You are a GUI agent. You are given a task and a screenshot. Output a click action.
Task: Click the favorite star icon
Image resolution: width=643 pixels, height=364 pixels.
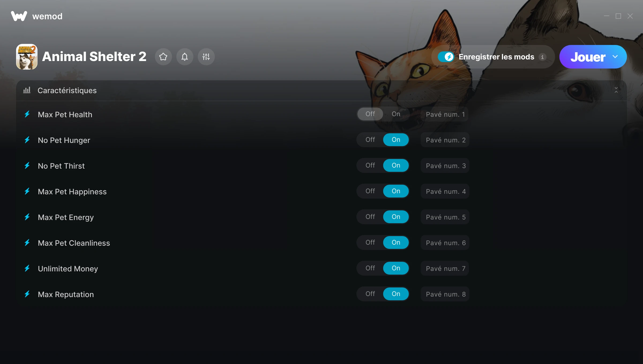(163, 57)
